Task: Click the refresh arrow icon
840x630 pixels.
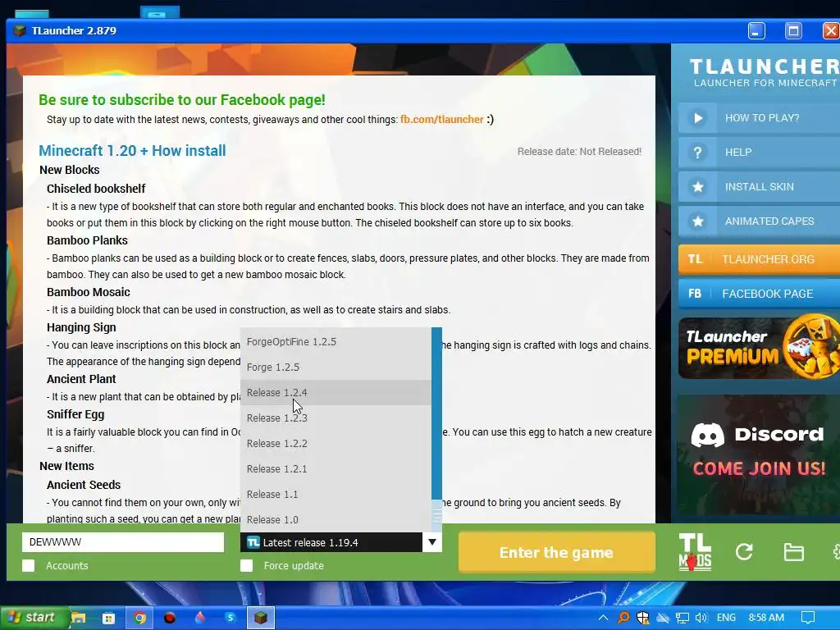Action: (x=744, y=552)
